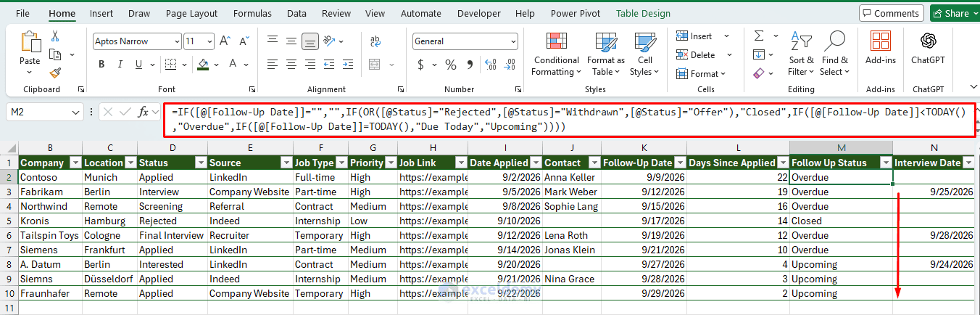Click Insert Function fx icon
Image resolution: width=980 pixels, height=315 pixels.
click(144, 112)
